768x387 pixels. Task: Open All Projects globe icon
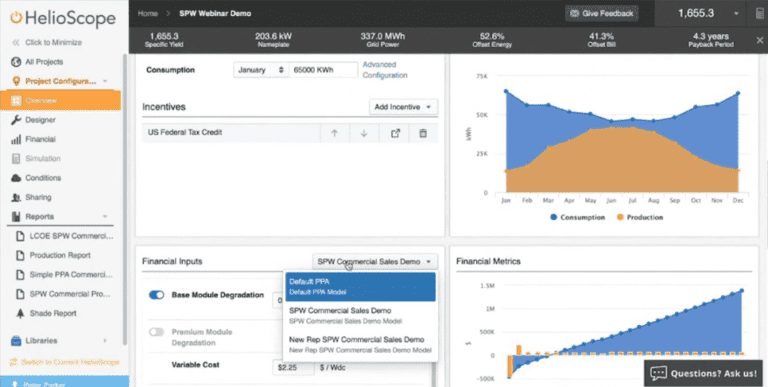tap(16, 62)
